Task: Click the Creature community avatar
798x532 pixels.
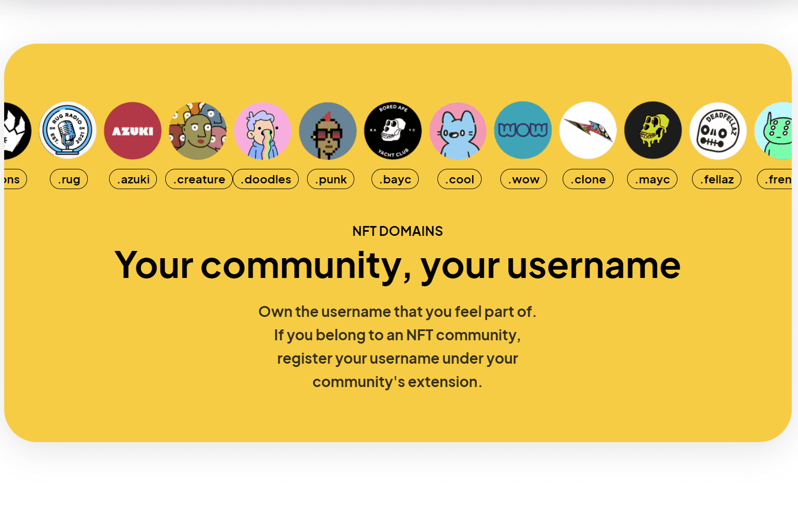Action: tap(197, 130)
